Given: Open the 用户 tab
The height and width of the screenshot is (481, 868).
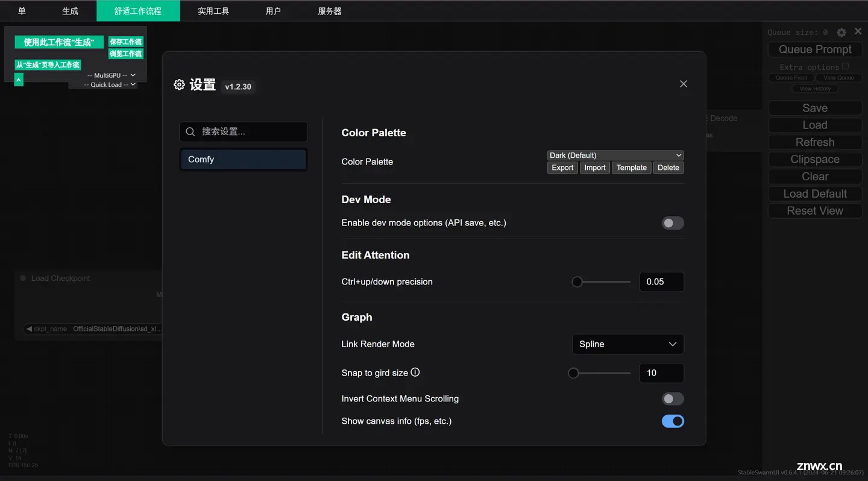Looking at the screenshot, I should [273, 11].
